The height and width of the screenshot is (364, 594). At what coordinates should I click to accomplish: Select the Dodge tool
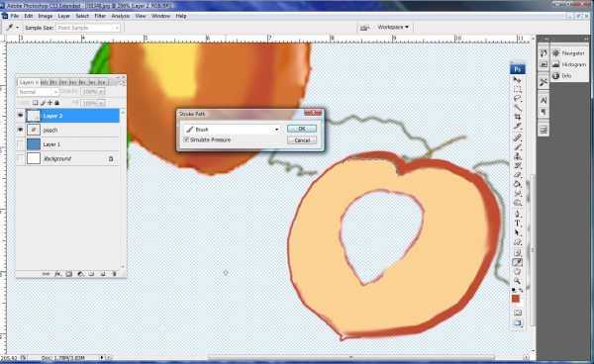[517, 203]
